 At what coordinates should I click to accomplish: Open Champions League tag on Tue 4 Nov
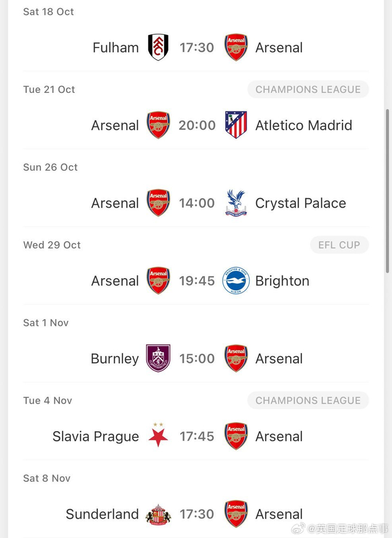pyautogui.click(x=308, y=400)
